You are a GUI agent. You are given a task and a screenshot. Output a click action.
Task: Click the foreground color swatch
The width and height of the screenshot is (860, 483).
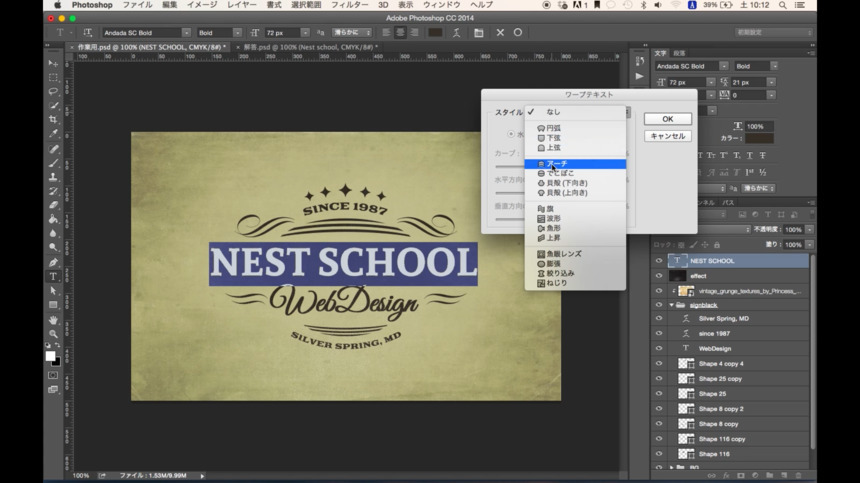50,356
